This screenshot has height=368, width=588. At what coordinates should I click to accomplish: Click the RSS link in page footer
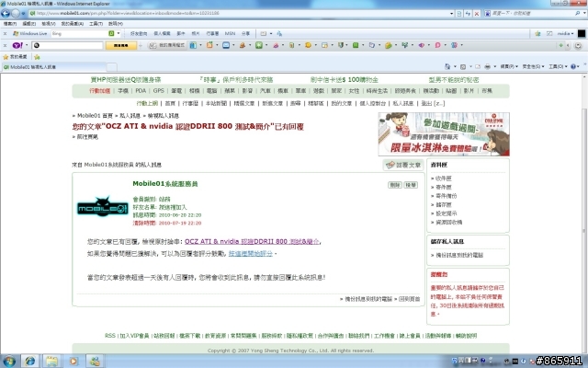(110, 335)
